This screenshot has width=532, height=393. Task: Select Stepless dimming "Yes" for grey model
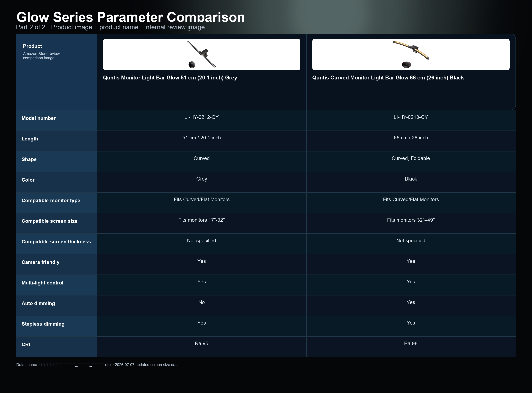click(x=201, y=323)
